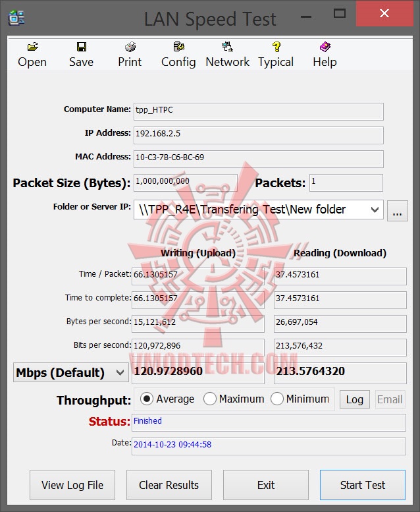This screenshot has width=420, height=512.
Task: Click download Time / Packet 37.4573161
Action: pyautogui.click(x=340, y=276)
